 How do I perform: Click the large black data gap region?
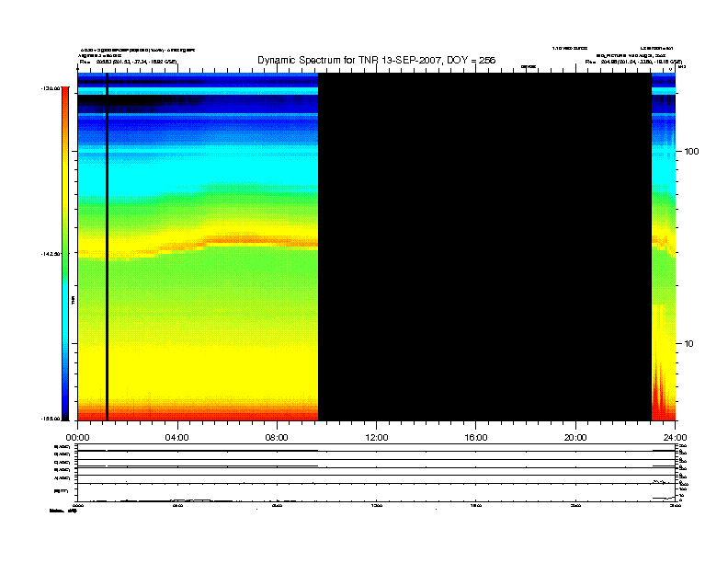(x=484, y=247)
